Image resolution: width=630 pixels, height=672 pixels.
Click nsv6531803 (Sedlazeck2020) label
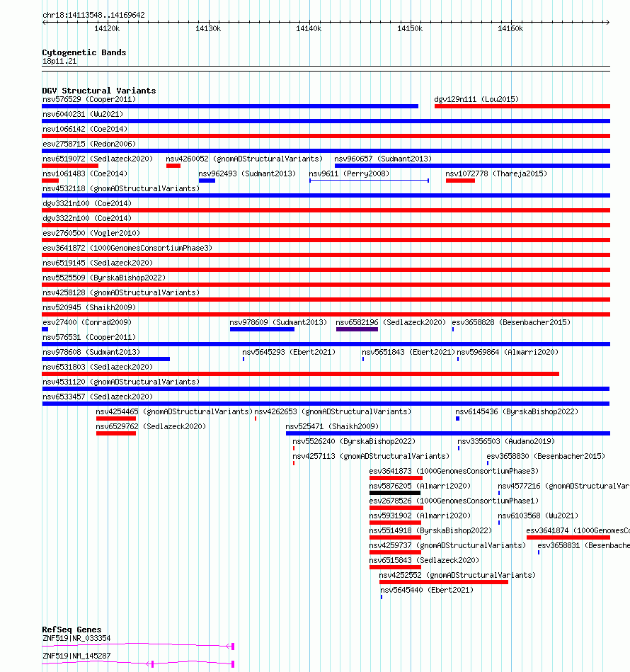(98, 367)
